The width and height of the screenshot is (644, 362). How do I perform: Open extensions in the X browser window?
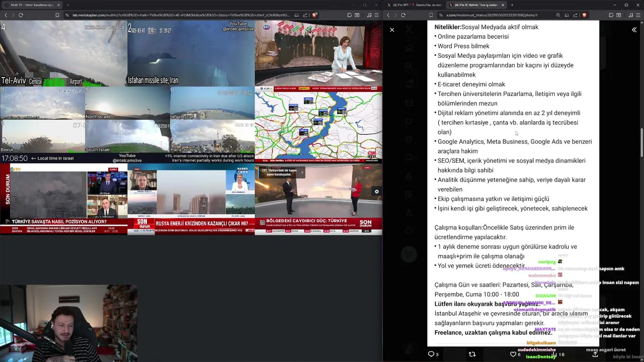[611, 15]
